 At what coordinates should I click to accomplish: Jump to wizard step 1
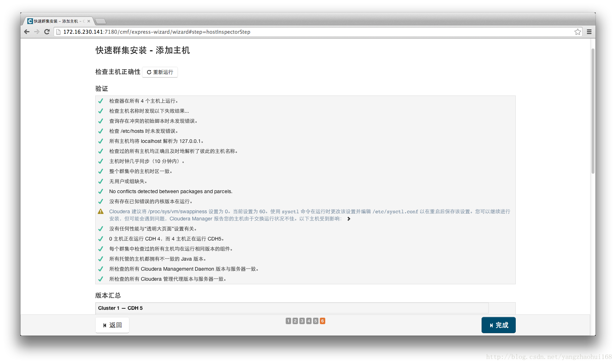coord(288,321)
